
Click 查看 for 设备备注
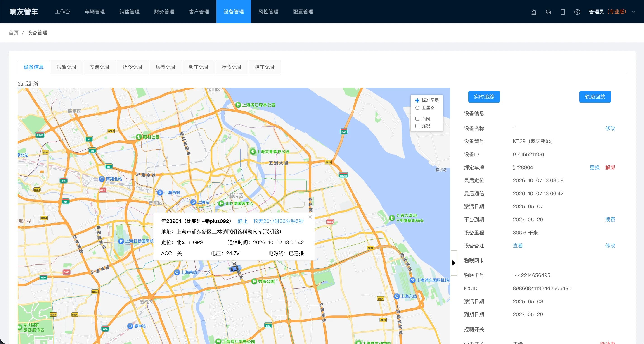[x=518, y=245]
